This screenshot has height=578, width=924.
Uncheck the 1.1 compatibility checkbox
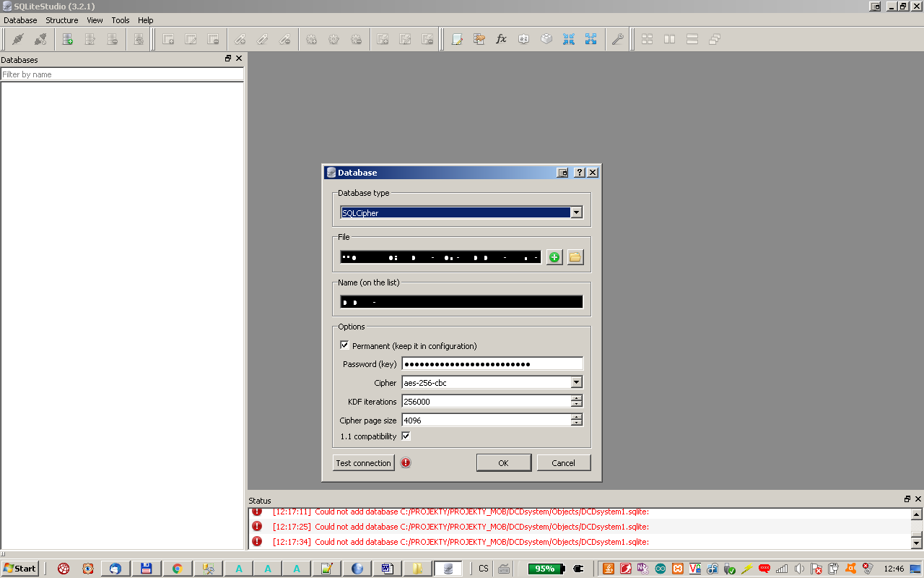coord(406,436)
